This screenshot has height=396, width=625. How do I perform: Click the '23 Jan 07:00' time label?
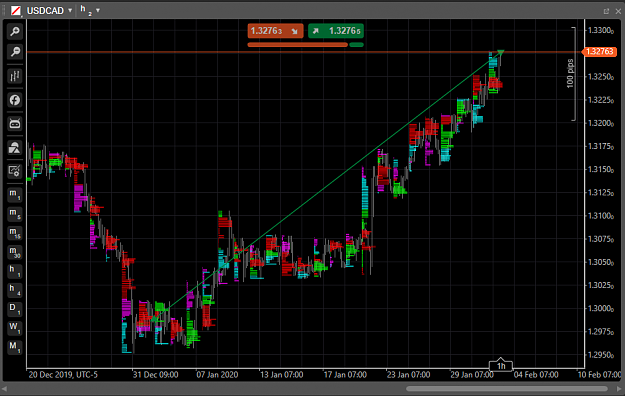[x=409, y=375]
